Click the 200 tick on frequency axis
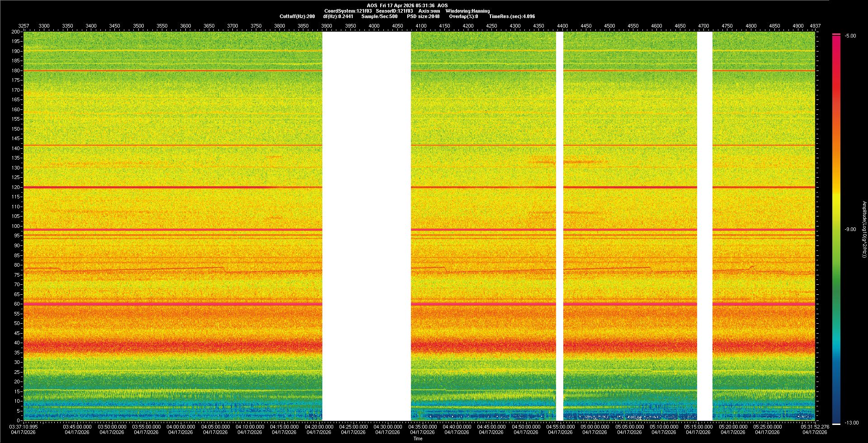868x443 pixels. 15,32
